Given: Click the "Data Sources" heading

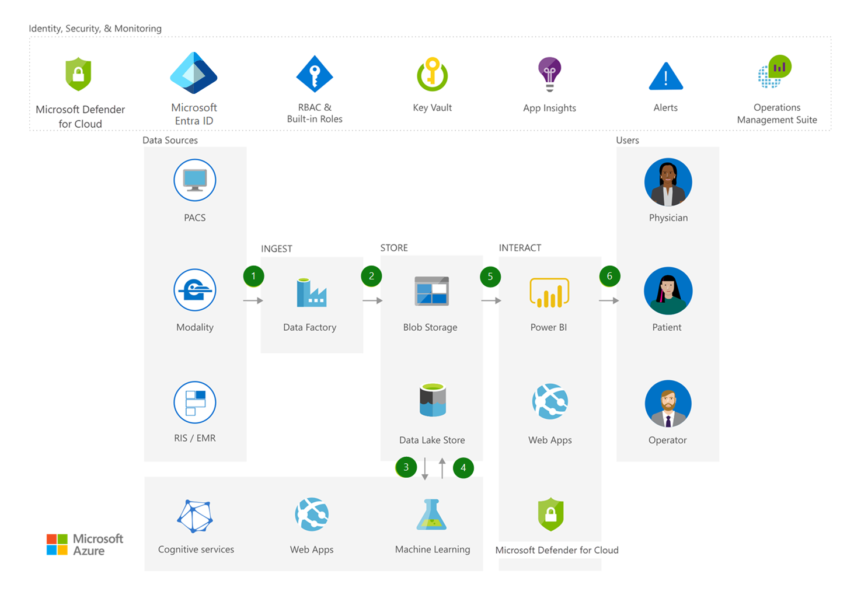Looking at the screenshot, I should [170, 140].
